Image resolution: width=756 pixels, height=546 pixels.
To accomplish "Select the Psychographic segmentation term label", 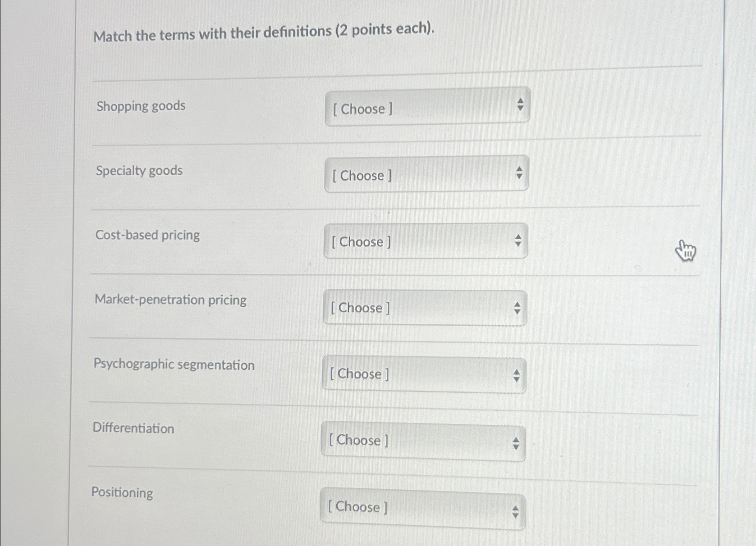I will click(174, 365).
